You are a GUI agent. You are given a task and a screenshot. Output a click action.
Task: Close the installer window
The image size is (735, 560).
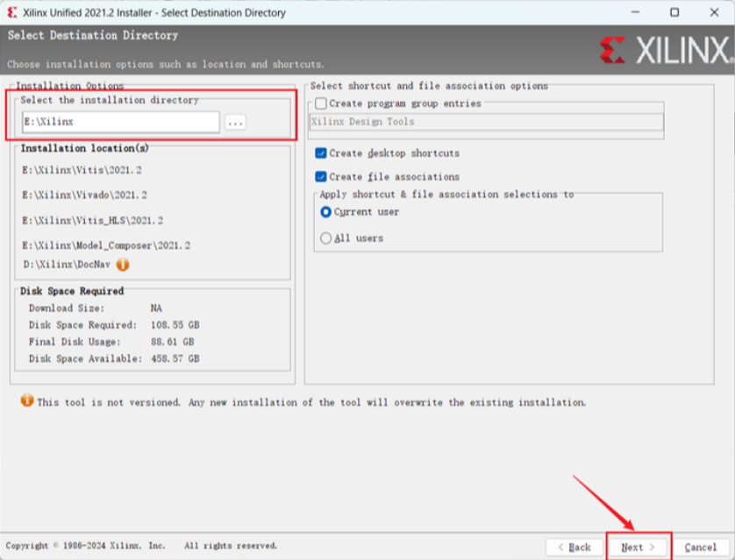(x=714, y=12)
